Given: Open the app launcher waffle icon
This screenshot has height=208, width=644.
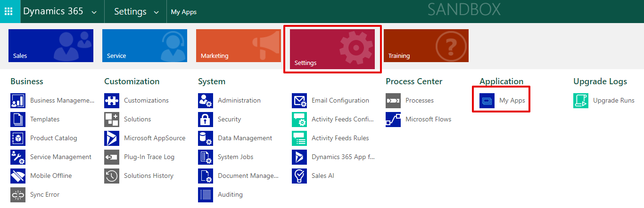Looking at the screenshot, I should point(8,11).
